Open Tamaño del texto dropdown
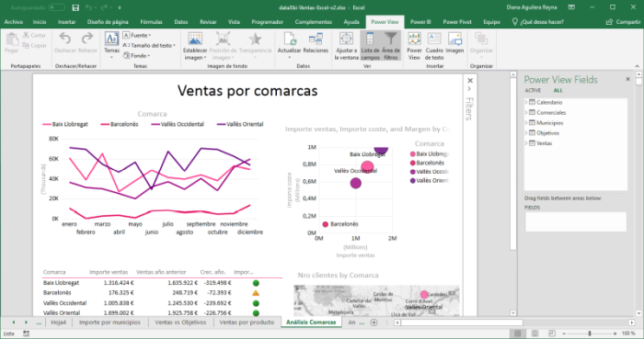This screenshot has width=644, height=339. point(149,46)
